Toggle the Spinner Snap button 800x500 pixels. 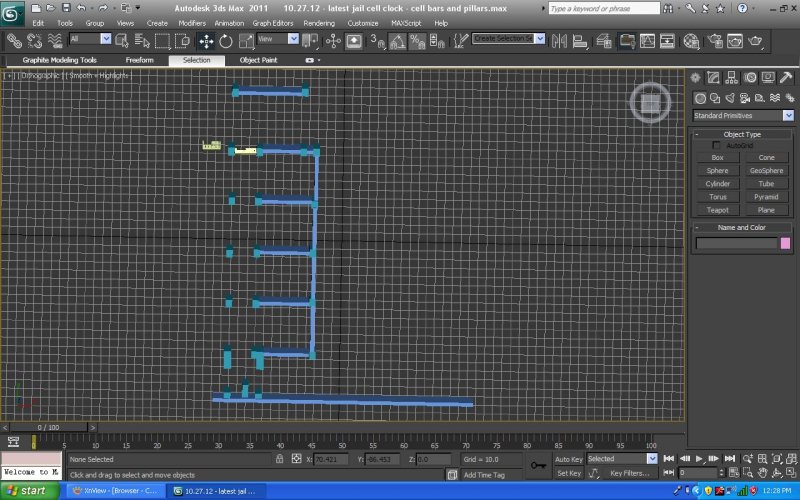point(437,41)
